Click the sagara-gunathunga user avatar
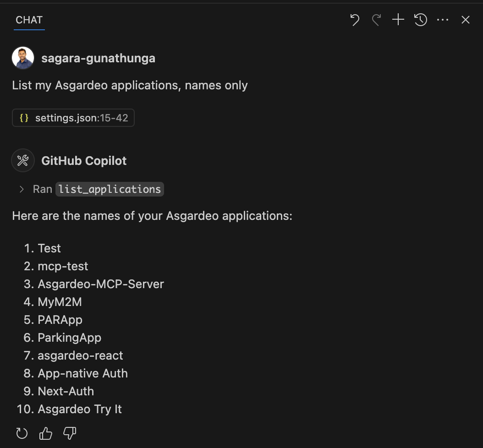 [23, 58]
